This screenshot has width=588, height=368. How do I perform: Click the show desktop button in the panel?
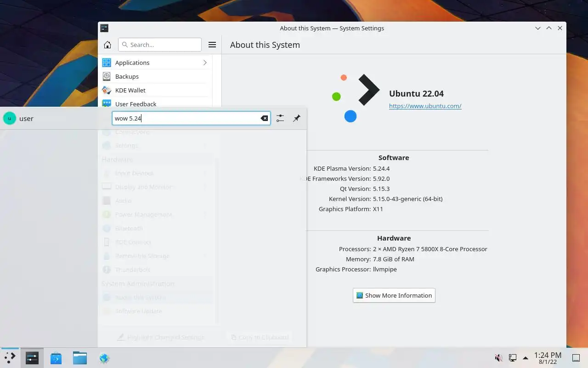(576, 358)
